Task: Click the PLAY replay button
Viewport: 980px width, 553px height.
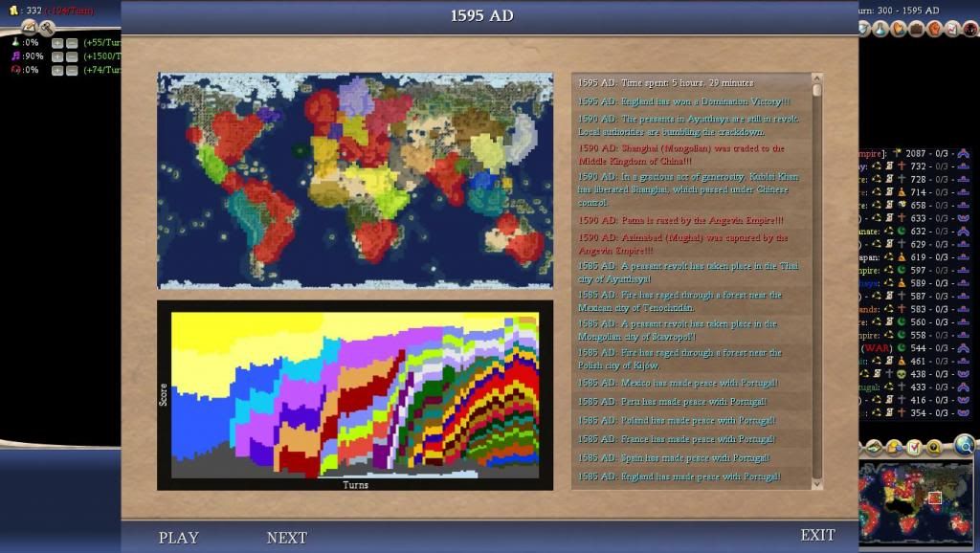Action: coord(179,538)
